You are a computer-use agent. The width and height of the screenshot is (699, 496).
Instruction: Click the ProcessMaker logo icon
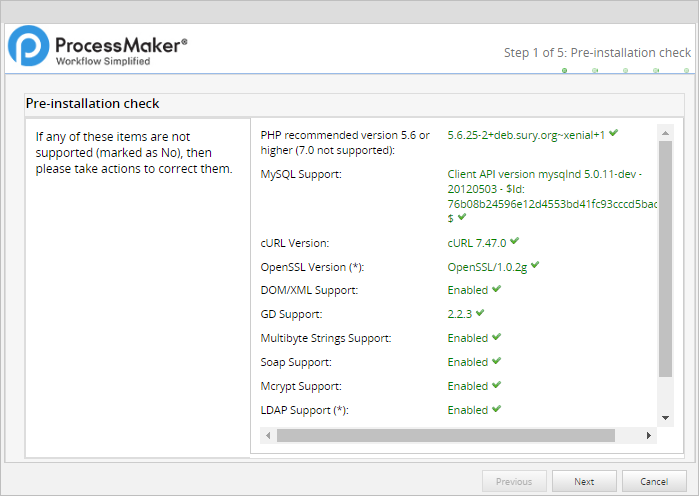29,47
